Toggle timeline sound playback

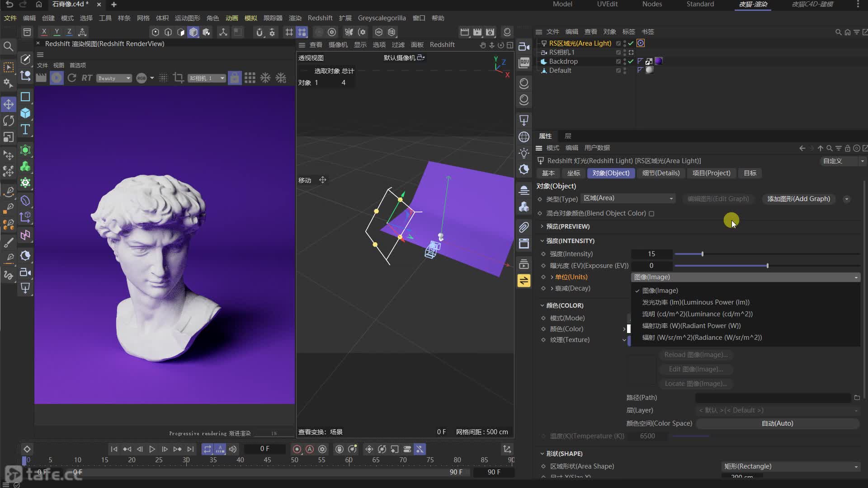click(233, 449)
